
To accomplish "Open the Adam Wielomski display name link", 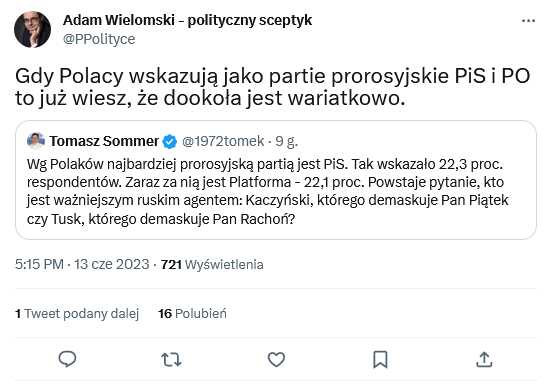I will click(187, 20).
